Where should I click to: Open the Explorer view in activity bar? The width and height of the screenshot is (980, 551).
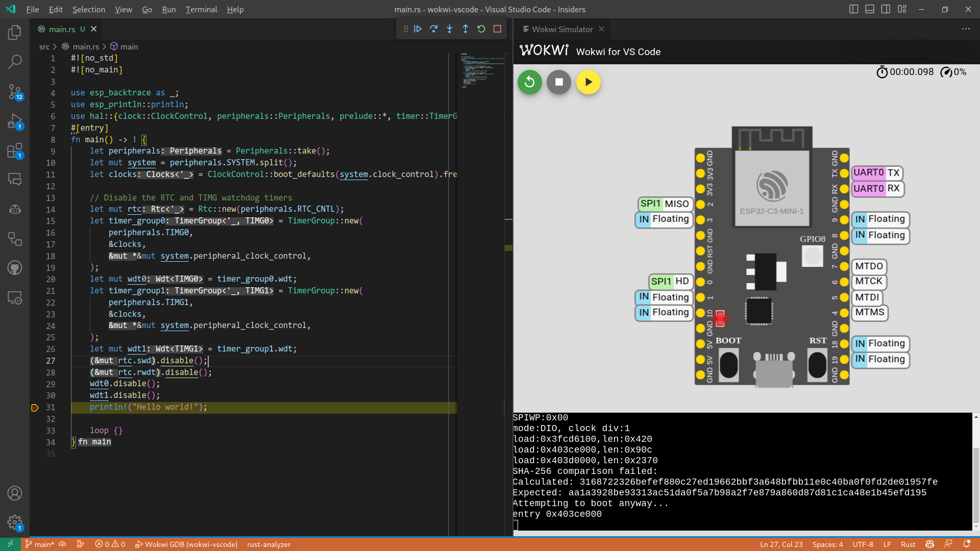(15, 33)
